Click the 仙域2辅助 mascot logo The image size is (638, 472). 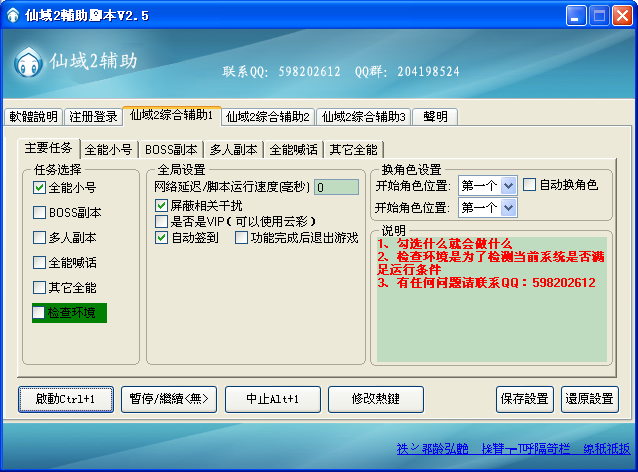tap(28, 62)
